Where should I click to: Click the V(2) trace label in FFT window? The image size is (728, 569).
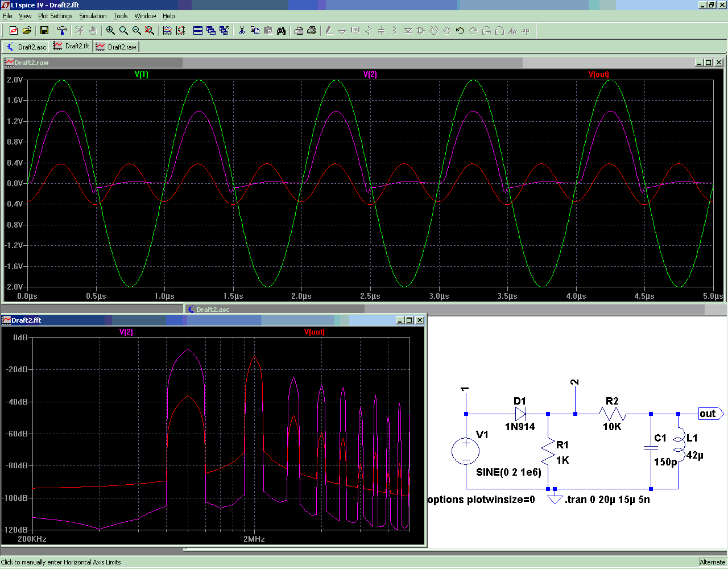click(x=126, y=332)
